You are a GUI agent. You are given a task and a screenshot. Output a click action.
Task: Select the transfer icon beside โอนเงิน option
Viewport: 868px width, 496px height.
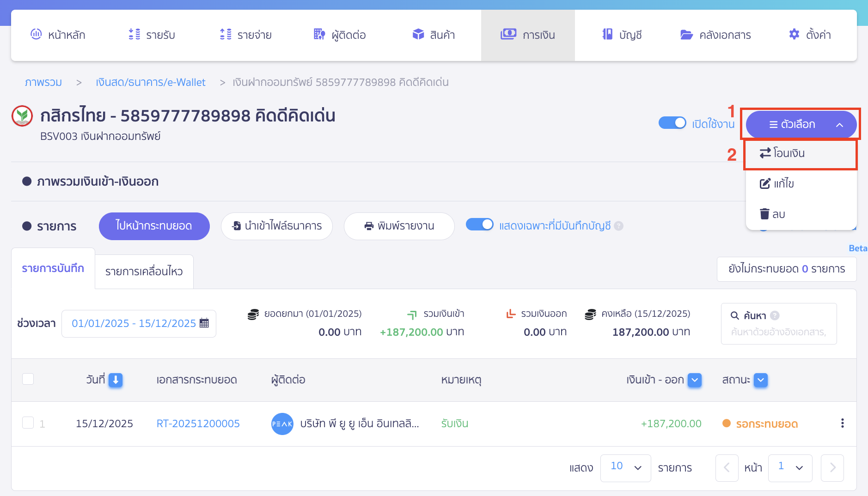pyautogui.click(x=765, y=154)
